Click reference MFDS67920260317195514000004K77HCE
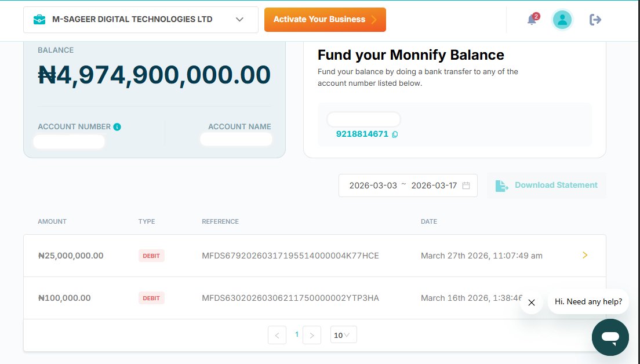The width and height of the screenshot is (640, 364). pos(290,256)
